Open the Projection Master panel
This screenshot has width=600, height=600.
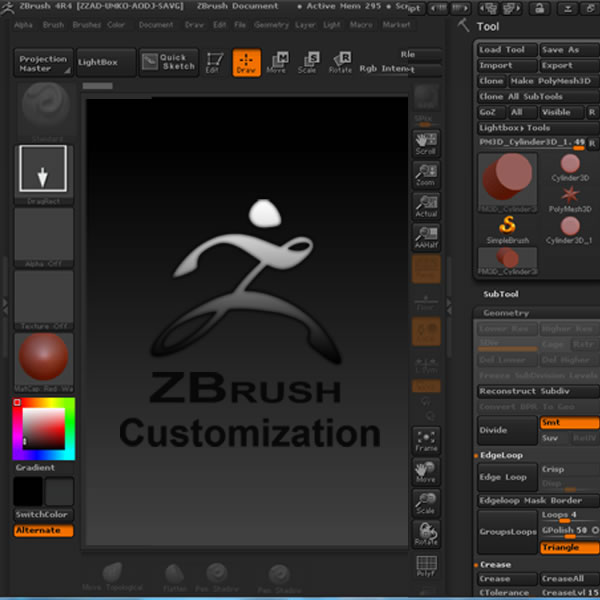pyautogui.click(x=43, y=62)
